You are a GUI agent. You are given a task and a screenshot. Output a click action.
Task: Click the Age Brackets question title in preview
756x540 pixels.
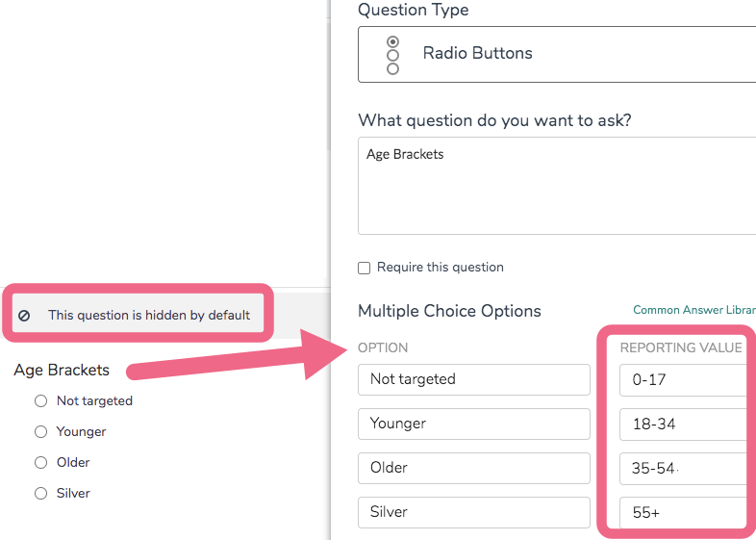point(62,370)
